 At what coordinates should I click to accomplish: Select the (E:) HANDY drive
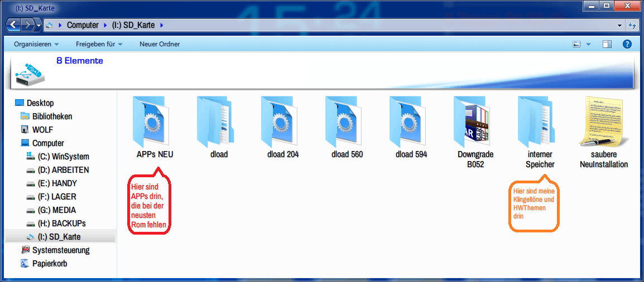57,183
